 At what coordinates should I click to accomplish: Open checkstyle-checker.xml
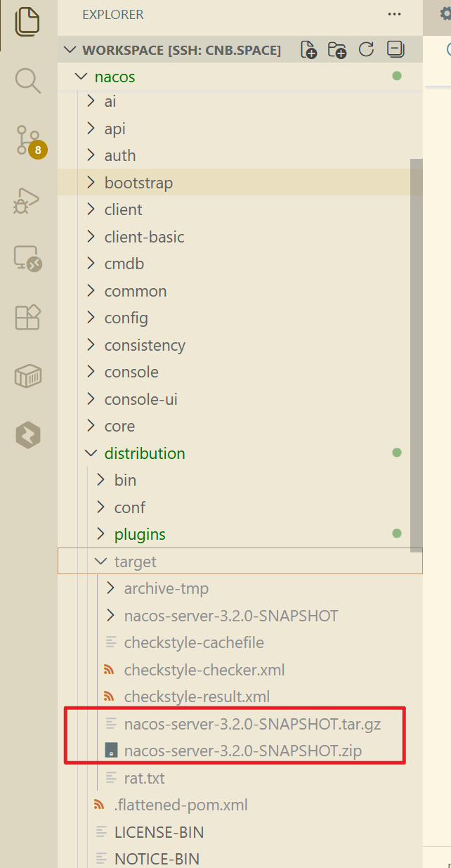(x=240, y=670)
